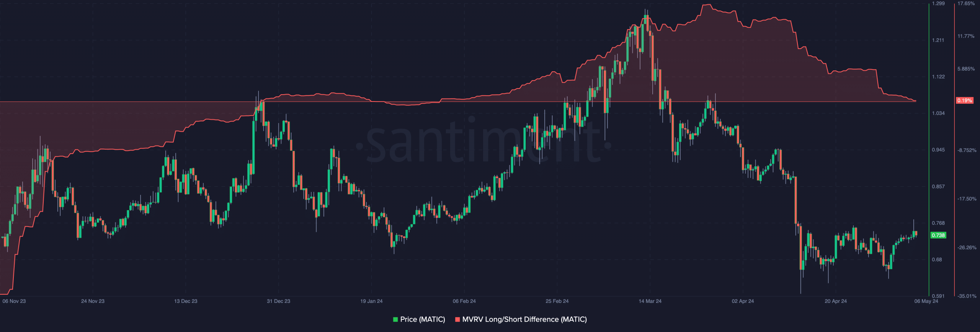980x332 pixels.
Task: Select the 25 Feb 24 date label
Action: (557, 301)
